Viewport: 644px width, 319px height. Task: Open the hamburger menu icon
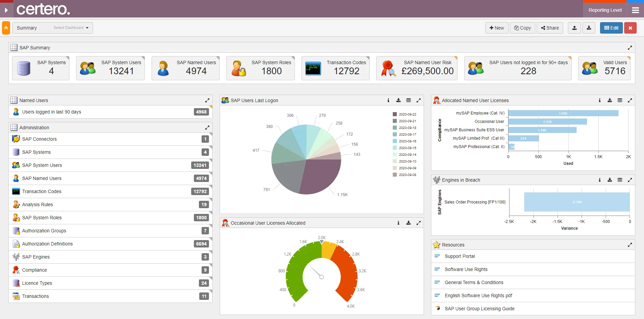pos(635,10)
